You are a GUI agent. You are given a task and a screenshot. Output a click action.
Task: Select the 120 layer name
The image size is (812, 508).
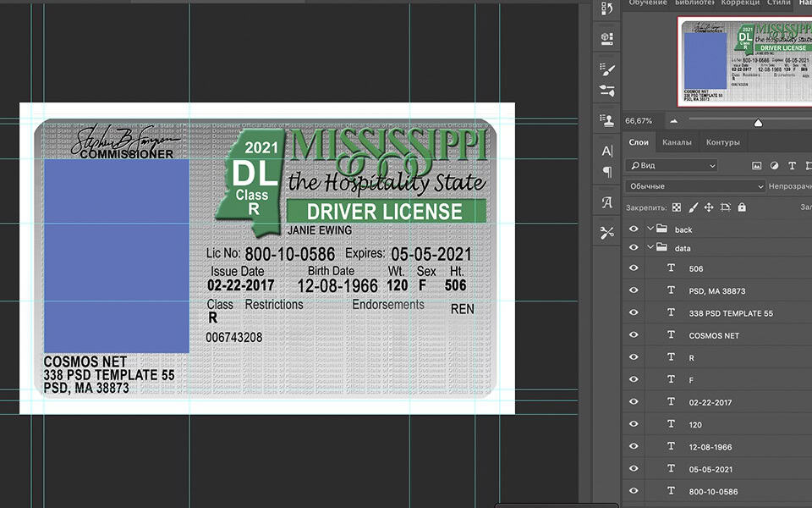pyautogui.click(x=695, y=424)
